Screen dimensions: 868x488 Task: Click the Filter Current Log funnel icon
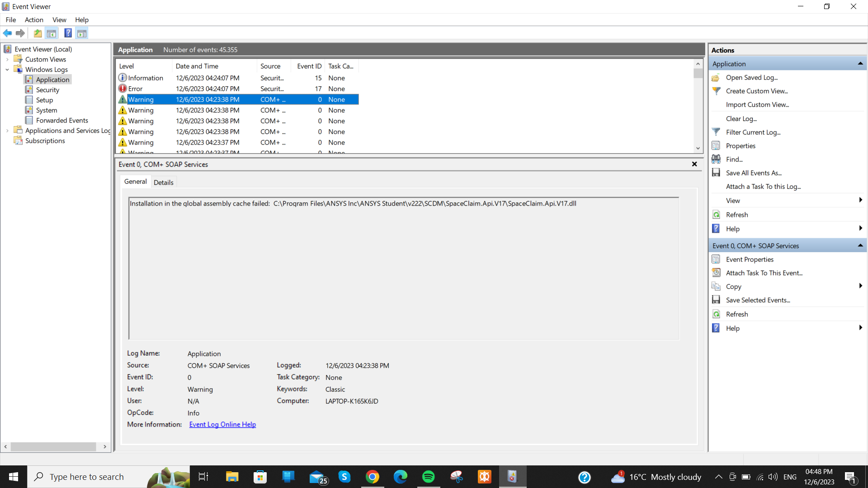(716, 132)
